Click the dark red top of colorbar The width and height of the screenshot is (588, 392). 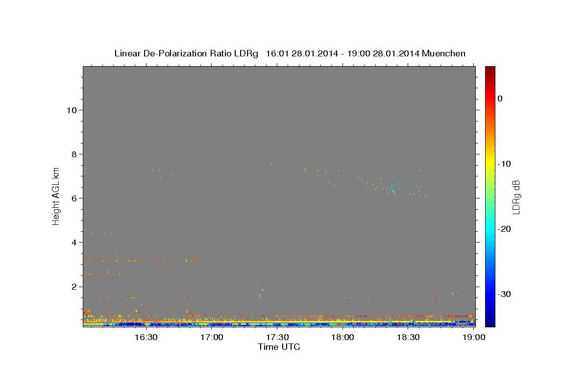pyautogui.click(x=490, y=70)
